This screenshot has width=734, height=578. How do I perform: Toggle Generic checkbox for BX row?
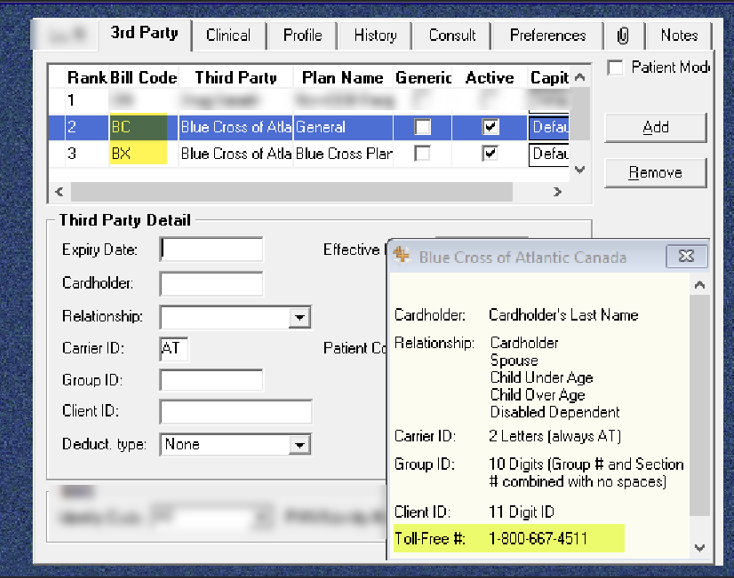click(x=423, y=154)
